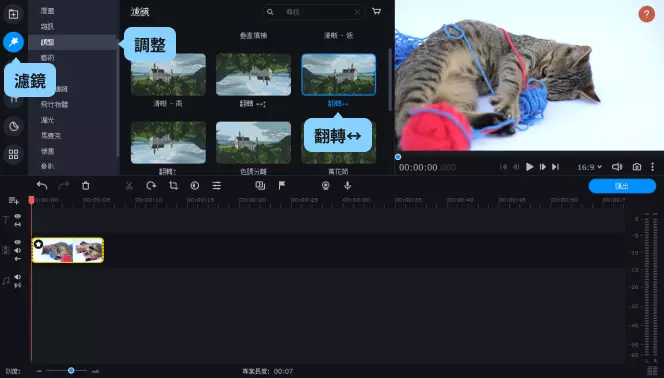Click the undo arrow in timeline toolbar
The width and height of the screenshot is (664, 378).
[x=42, y=185]
